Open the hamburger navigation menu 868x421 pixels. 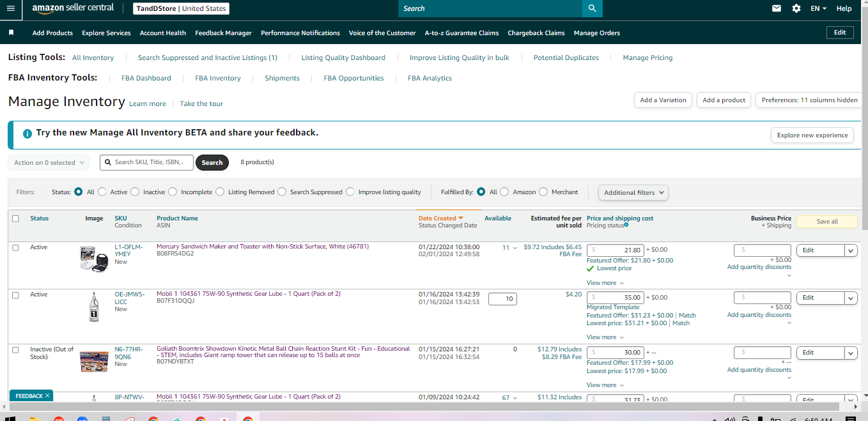coord(10,8)
